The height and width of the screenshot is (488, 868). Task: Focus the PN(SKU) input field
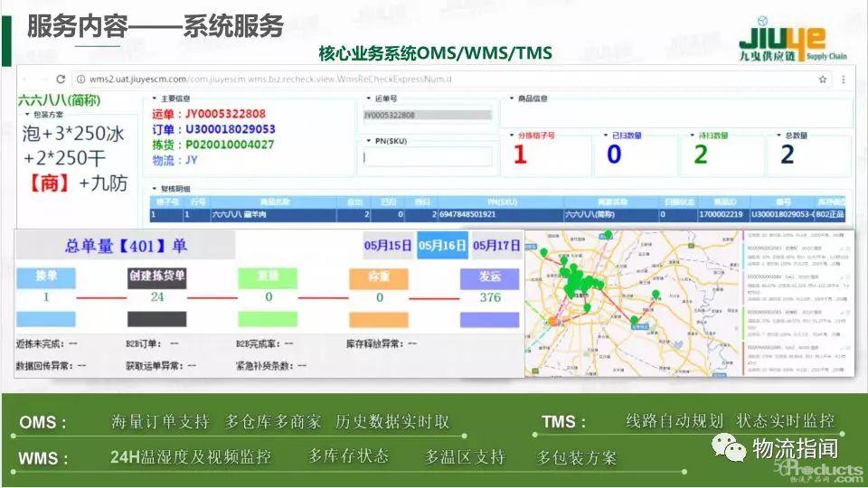(x=427, y=157)
